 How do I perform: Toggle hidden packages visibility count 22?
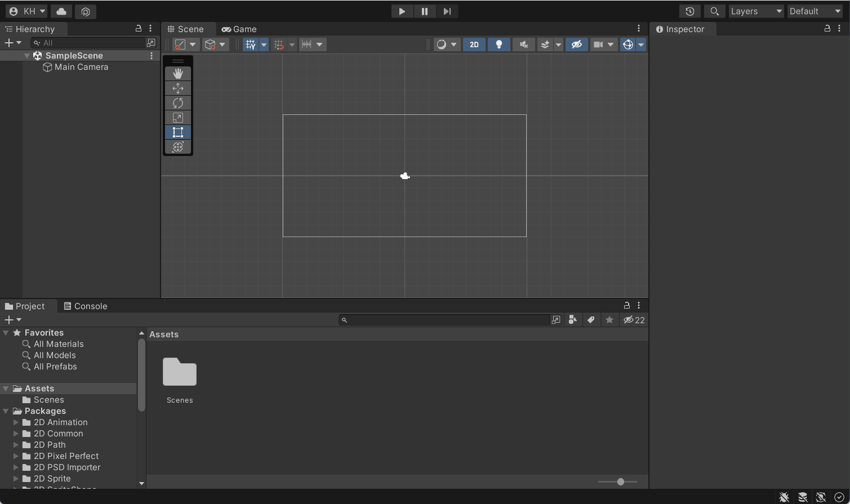pos(634,320)
